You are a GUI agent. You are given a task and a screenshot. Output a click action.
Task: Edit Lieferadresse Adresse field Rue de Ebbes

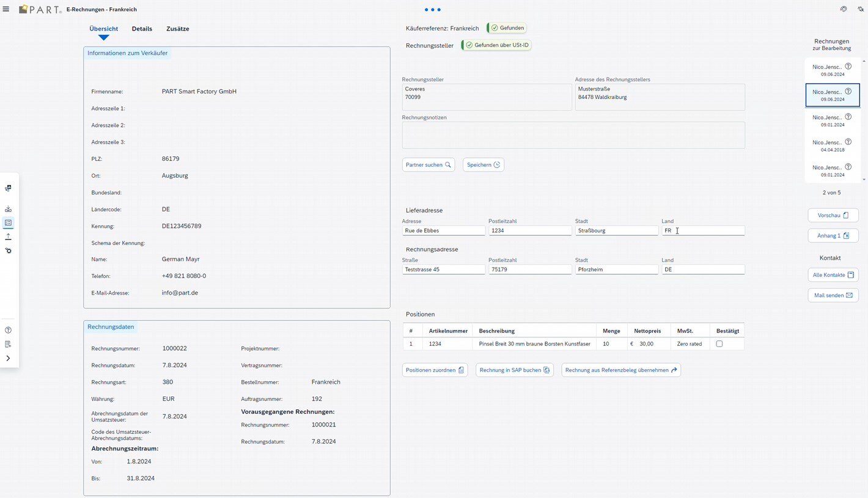click(x=444, y=231)
